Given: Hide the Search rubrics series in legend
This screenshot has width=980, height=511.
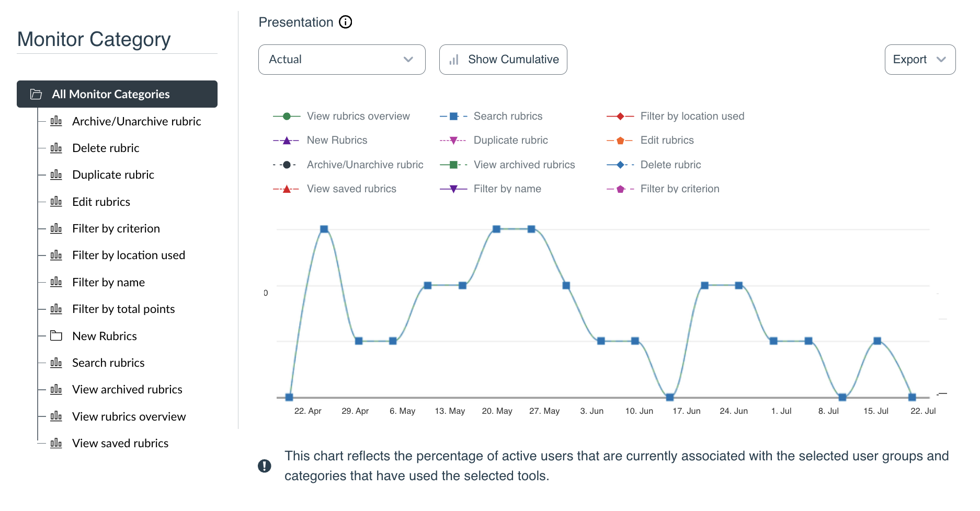Looking at the screenshot, I should coord(508,116).
